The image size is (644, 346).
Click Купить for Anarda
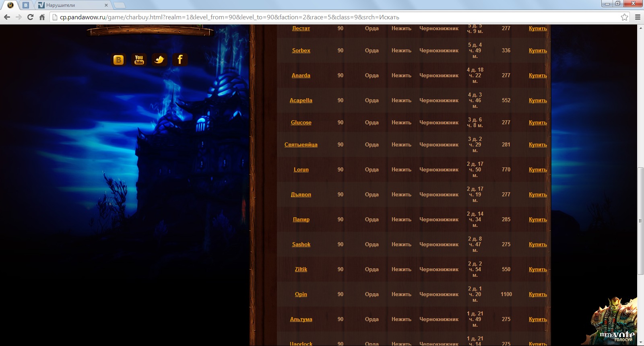tap(538, 75)
